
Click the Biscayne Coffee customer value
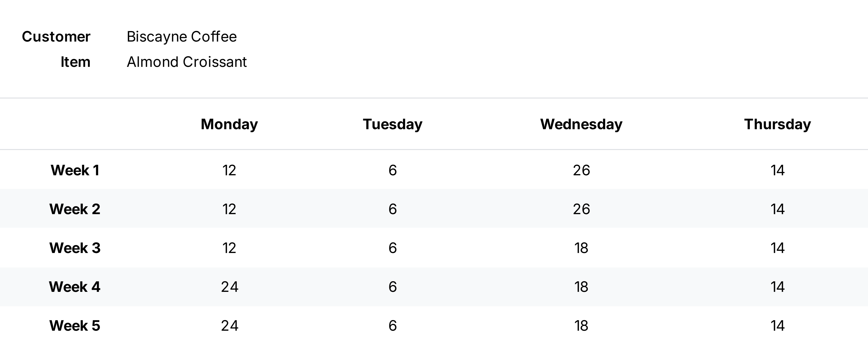pyautogui.click(x=182, y=37)
